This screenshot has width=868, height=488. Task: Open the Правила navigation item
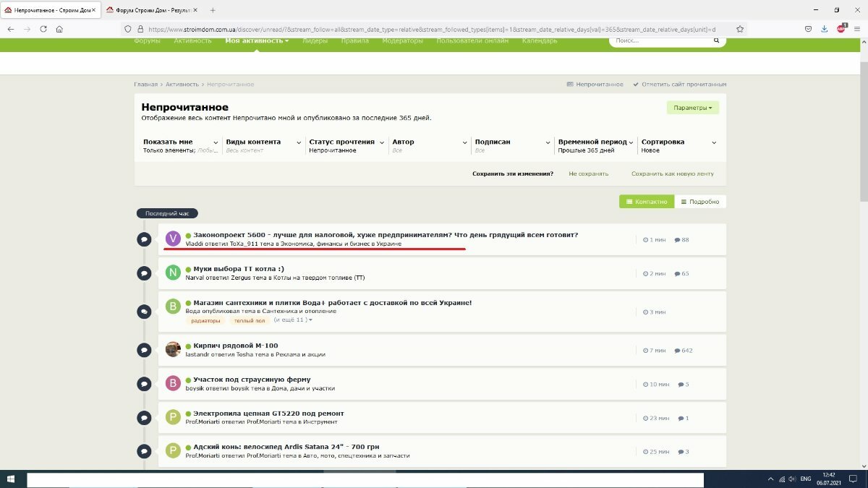point(354,40)
